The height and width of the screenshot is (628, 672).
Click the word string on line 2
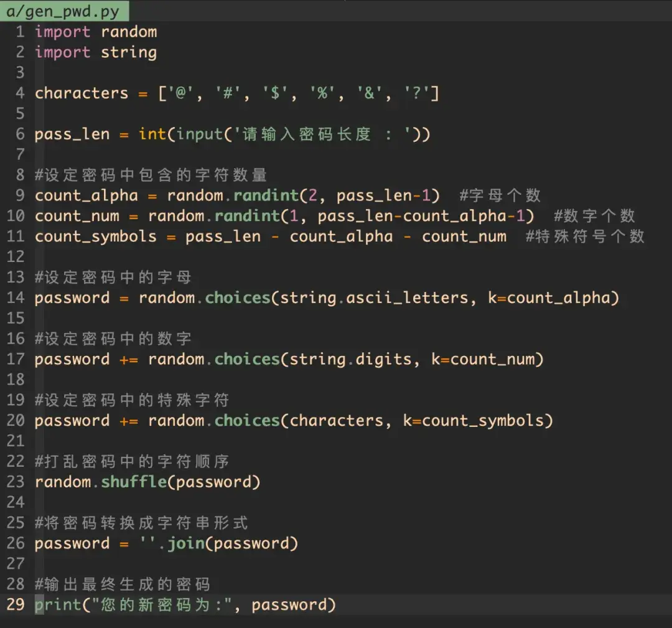tap(129, 52)
